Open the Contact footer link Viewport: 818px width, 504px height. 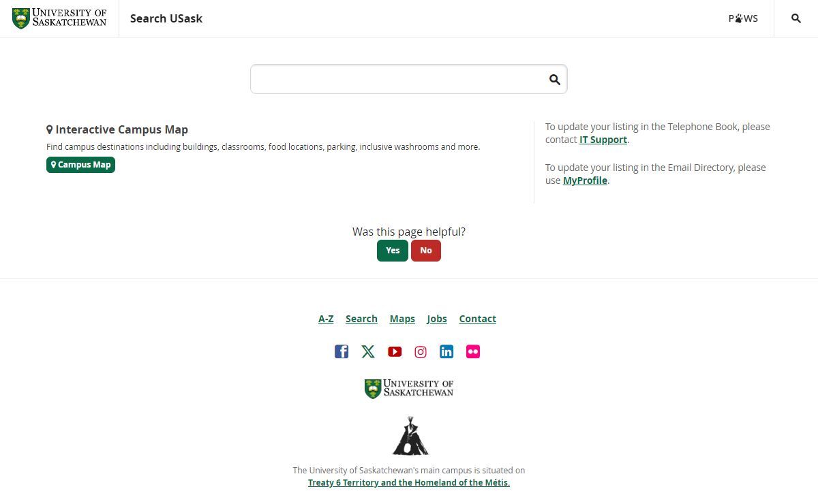click(x=478, y=319)
